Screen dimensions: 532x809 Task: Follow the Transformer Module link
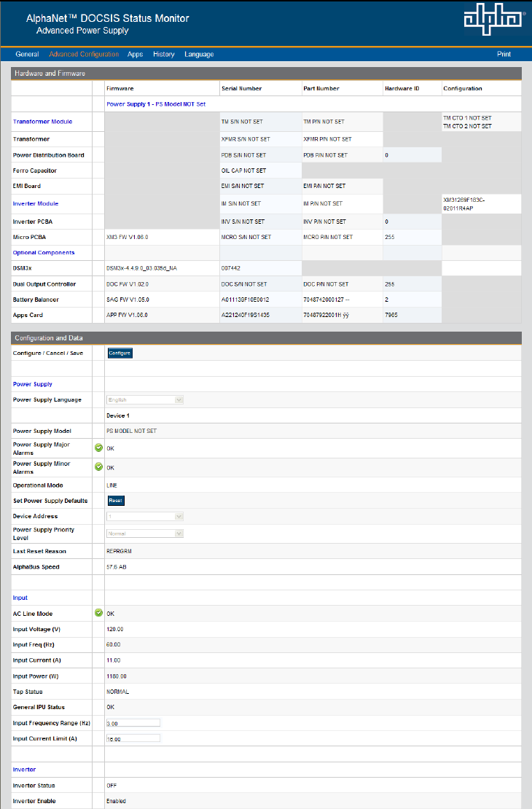42,122
